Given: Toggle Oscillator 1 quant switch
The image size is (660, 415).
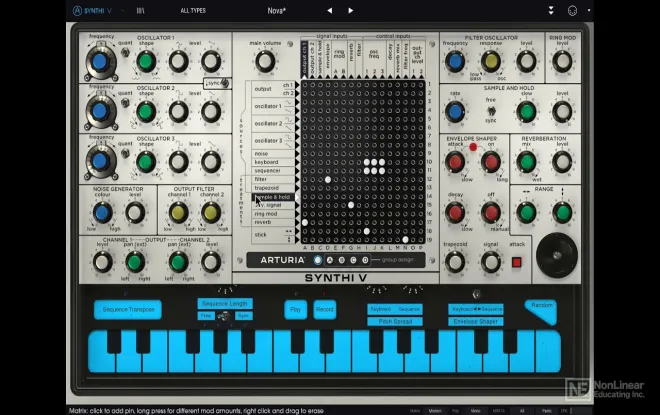Looking at the screenshot, I should pos(125,53).
